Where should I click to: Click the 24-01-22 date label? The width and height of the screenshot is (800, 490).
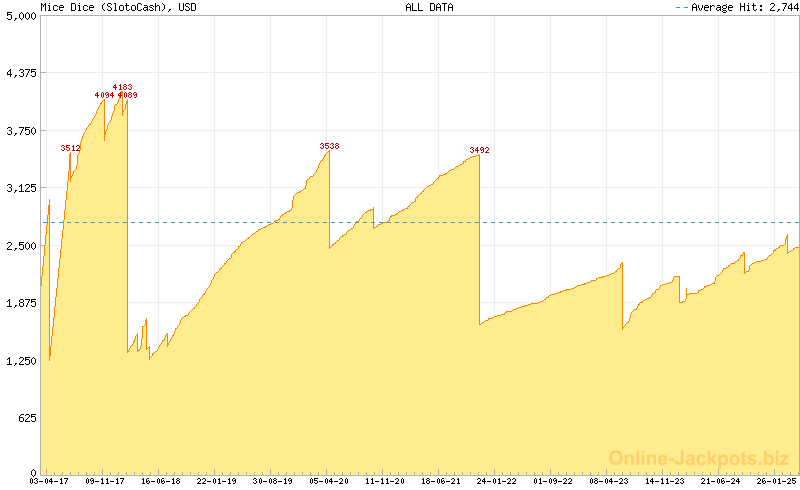pyautogui.click(x=497, y=481)
